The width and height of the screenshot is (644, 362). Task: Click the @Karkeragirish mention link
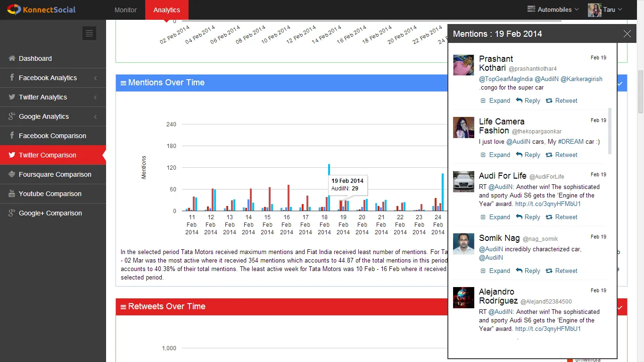coord(581,79)
